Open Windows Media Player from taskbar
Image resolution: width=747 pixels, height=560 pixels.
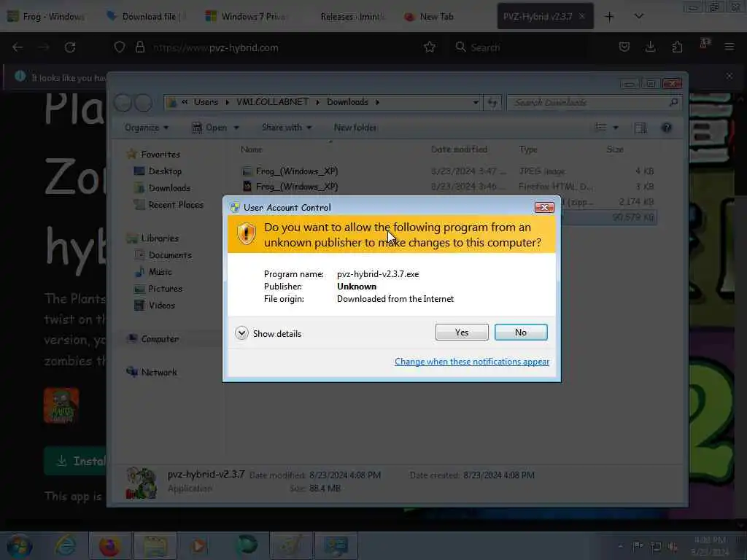click(199, 545)
